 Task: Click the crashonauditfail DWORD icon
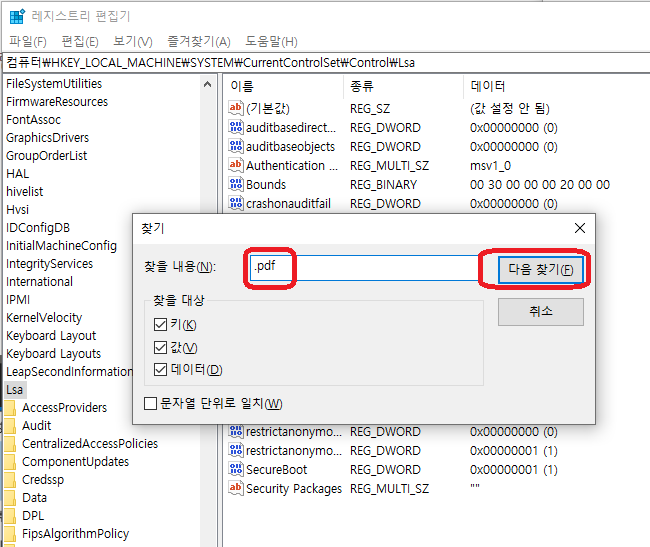[235, 203]
